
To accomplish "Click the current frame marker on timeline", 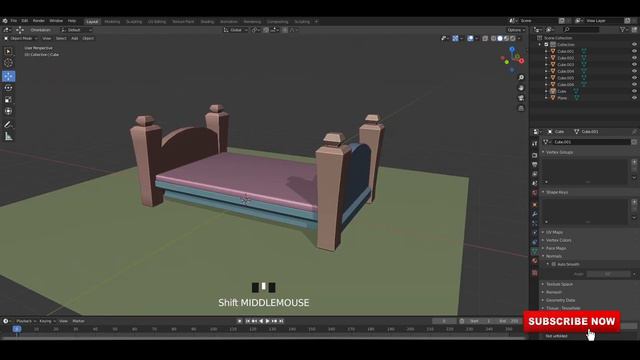I will 17,329.
